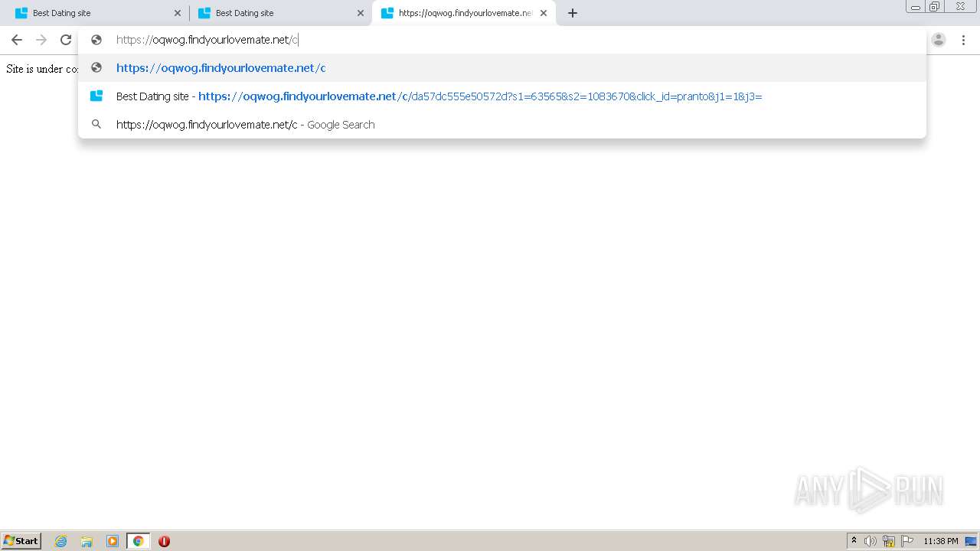Click the address bar URL text
This screenshot has height=551, width=980.
[207, 40]
